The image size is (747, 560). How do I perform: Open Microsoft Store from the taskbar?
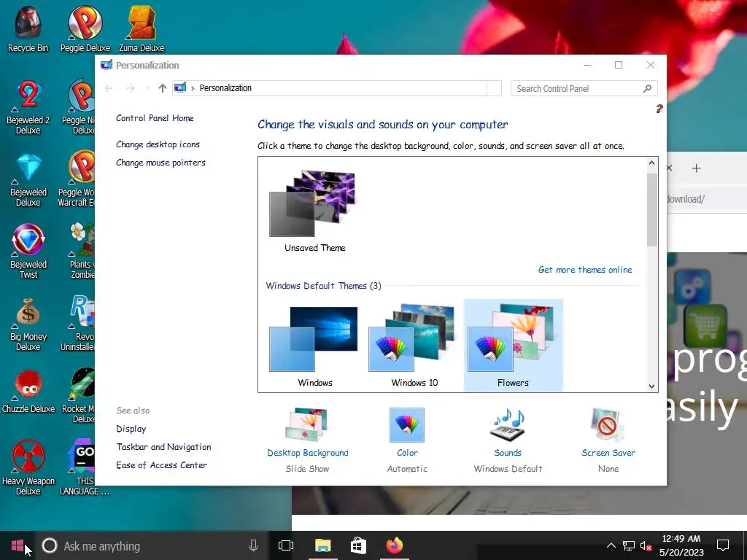point(358,545)
